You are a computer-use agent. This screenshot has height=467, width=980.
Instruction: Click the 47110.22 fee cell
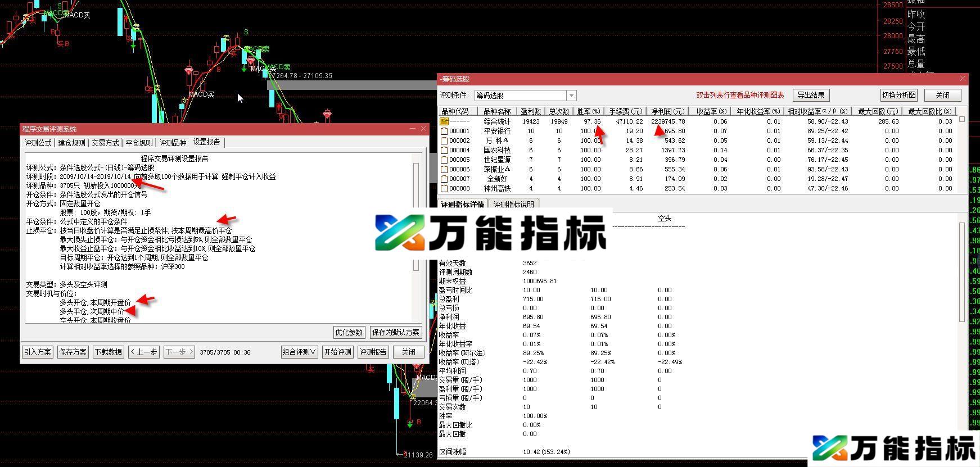(x=630, y=121)
